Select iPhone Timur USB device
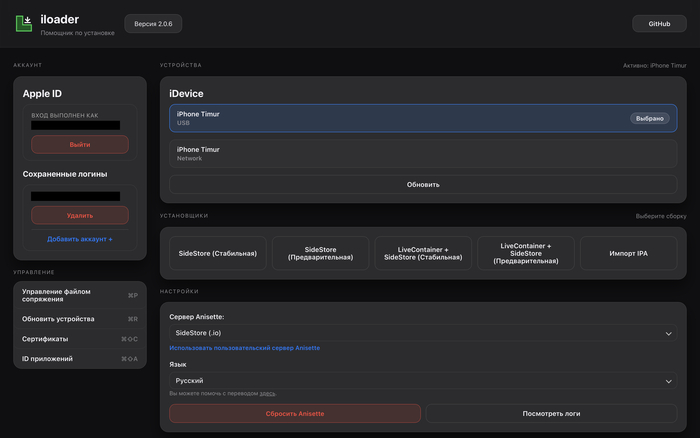The height and width of the screenshot is (438, 700). 423,118
